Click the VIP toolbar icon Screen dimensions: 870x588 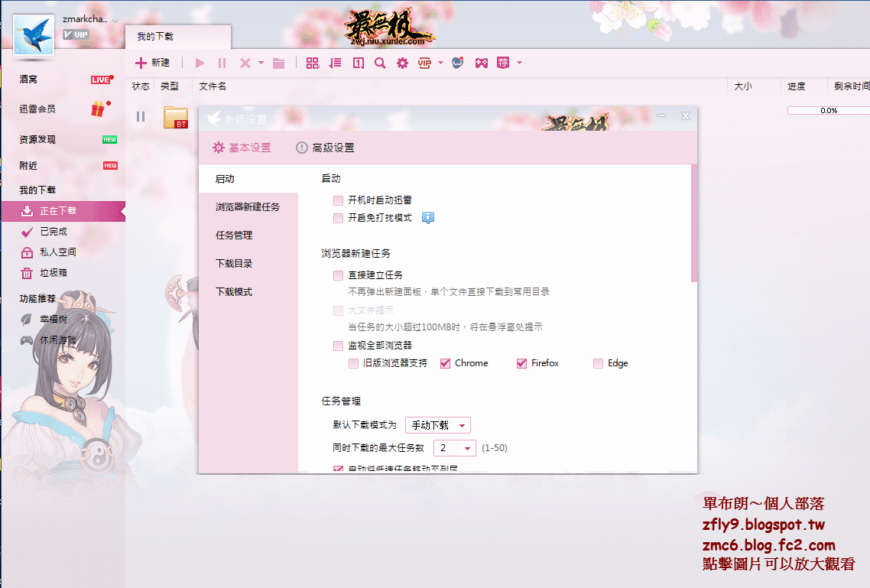point(424,63)
